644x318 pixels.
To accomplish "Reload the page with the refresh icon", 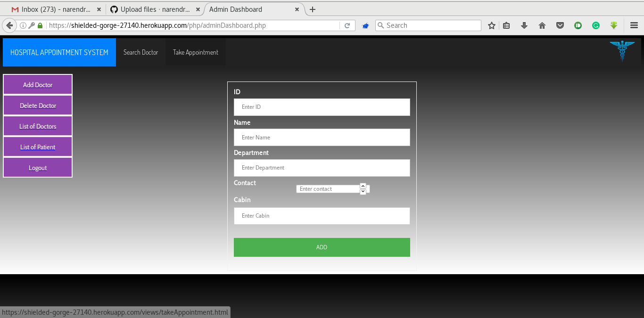I will point(347,25).
